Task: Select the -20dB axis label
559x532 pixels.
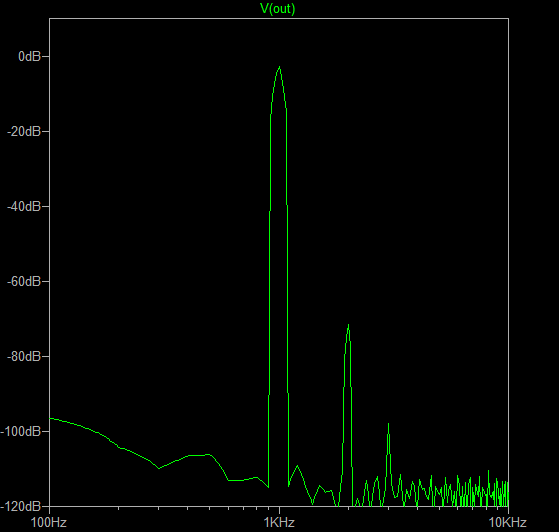Action: point(24,132)
